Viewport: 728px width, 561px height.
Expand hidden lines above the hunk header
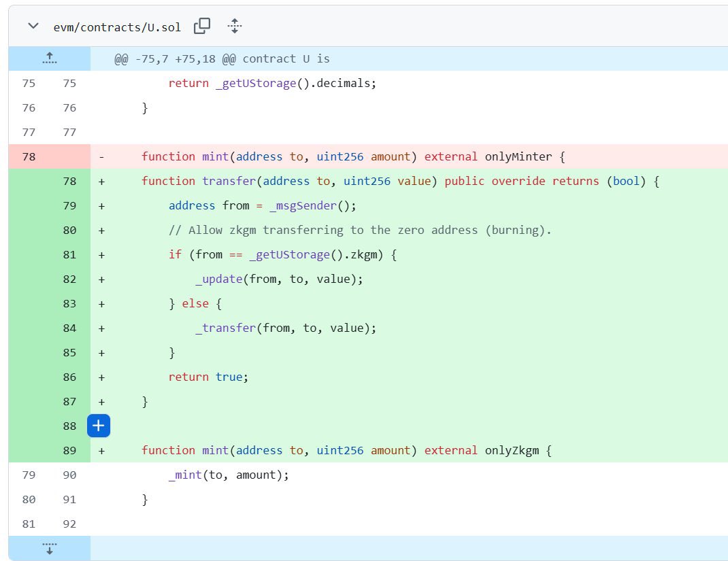click(49, 58)
